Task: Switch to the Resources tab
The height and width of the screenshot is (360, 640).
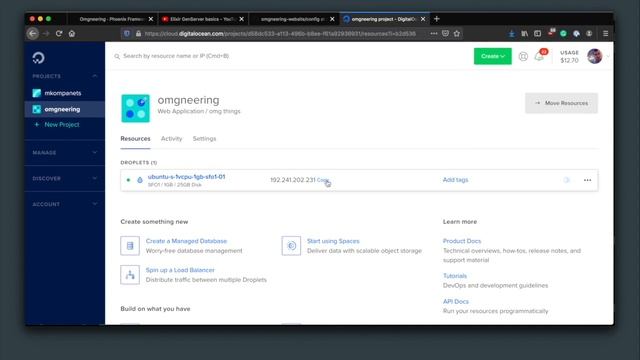Action: [136, 139]
